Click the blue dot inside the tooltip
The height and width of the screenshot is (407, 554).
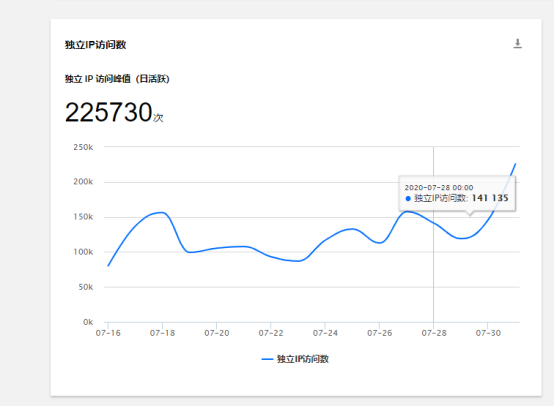tap(408, 199)
